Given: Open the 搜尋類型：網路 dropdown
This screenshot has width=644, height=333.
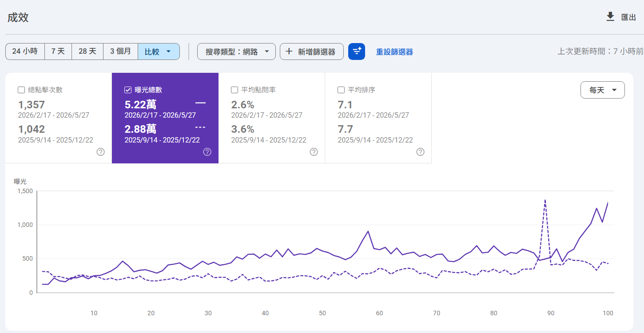Looking at the screenshot, I should (x=236, y=52).
